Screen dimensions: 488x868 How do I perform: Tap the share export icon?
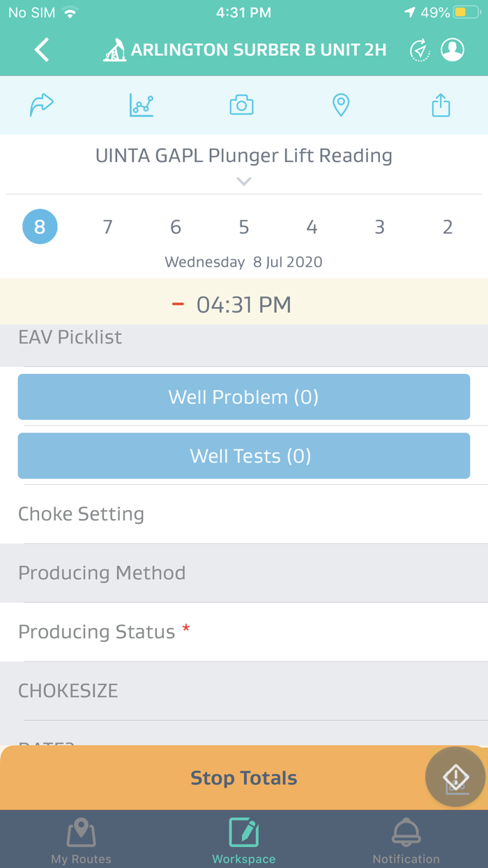[441, 105]
